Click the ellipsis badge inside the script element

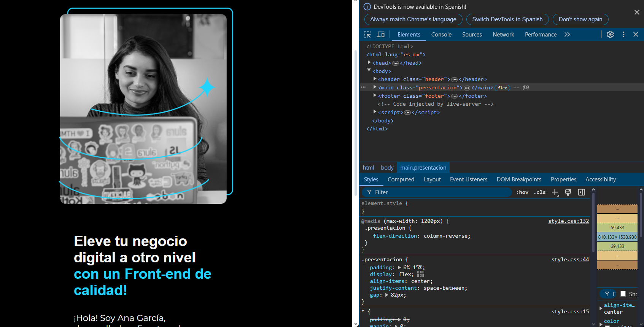coord(407,113)
